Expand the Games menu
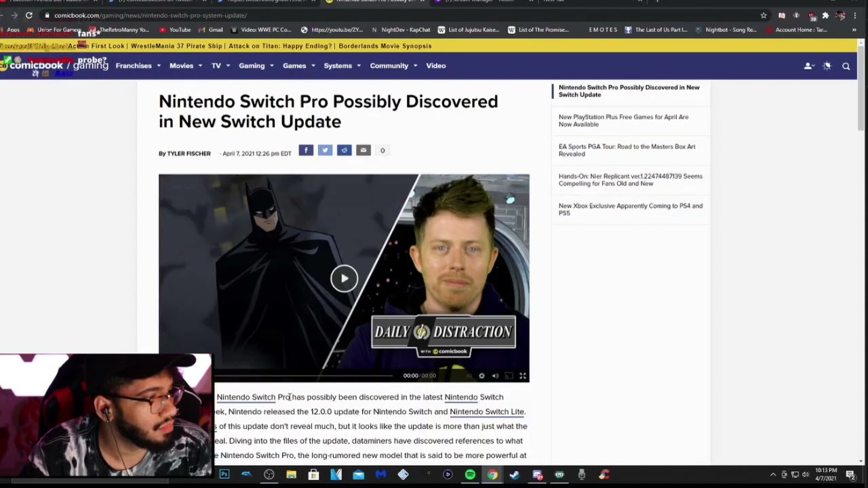Viewport: 868px width, 488px height. click(x=298, y=66)
